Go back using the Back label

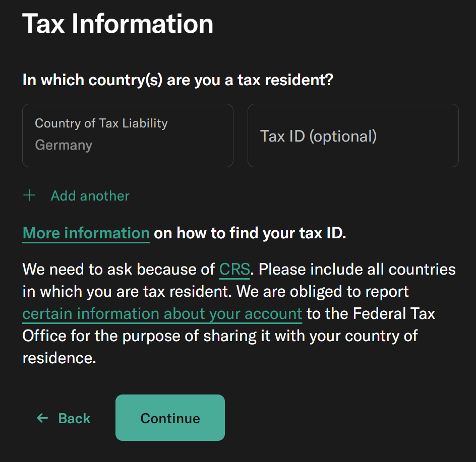(75, 419)
